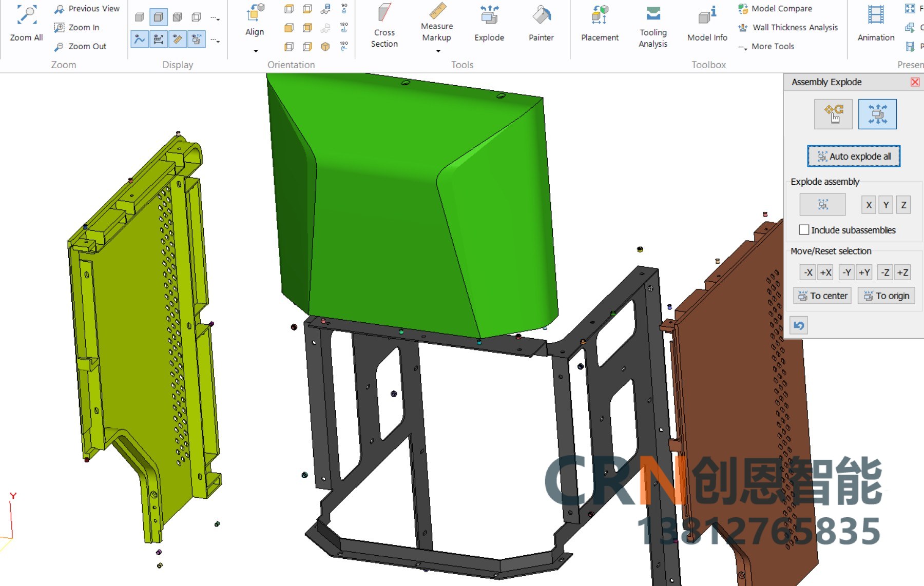Rotate the view 90 degrees
924x586 pixels.
point(344,9)
